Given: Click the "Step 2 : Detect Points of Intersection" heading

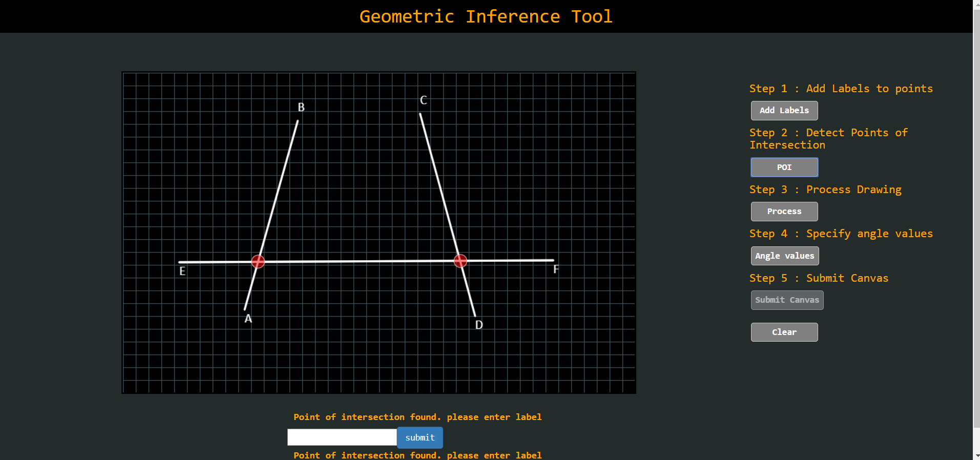Looking at the screenshot, I should [828, 139].
